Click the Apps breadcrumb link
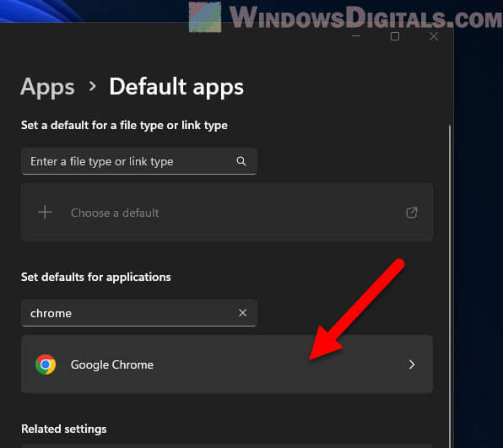This screenshot has width=503, height=448. point(47,87)
